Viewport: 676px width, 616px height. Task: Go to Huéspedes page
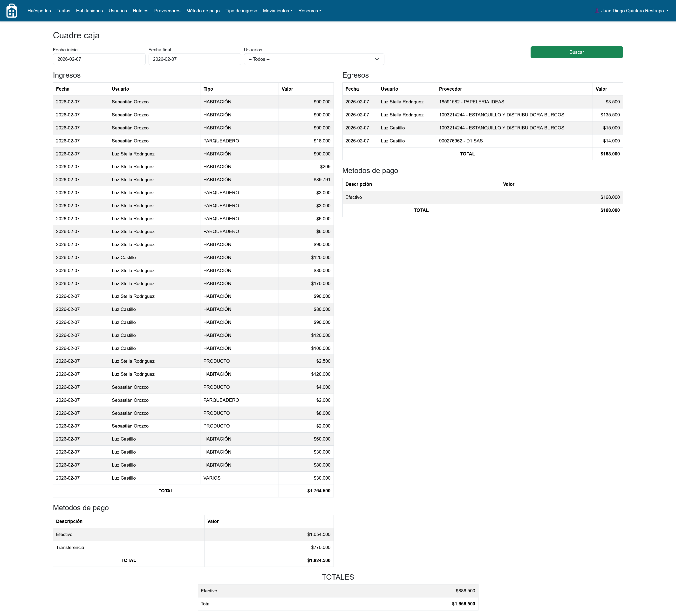tap(39, 11)
